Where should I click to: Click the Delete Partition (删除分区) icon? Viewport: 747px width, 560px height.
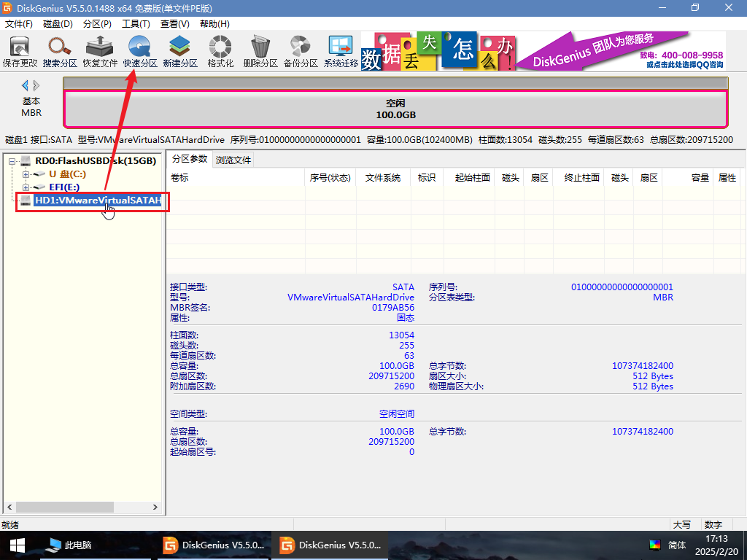click(x=260, y=52)
